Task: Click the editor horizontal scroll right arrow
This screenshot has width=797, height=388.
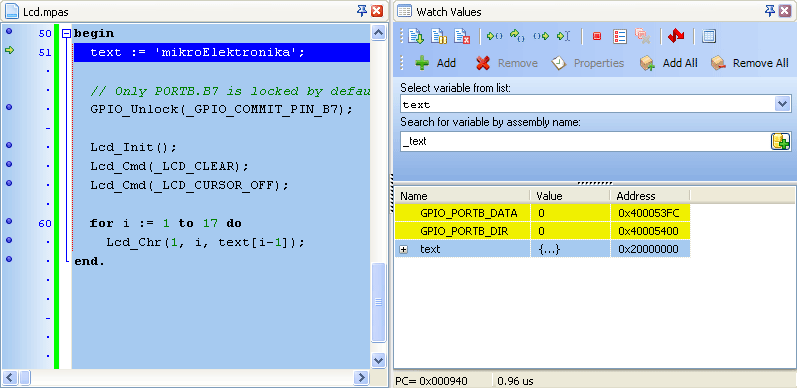Action: 361,377
